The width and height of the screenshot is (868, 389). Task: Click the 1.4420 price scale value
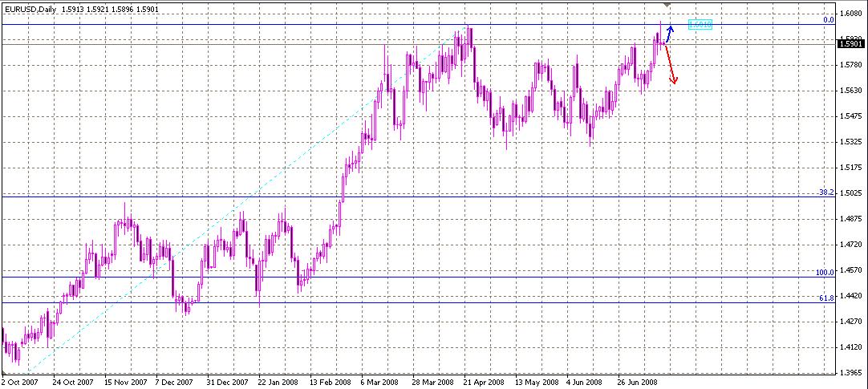tap(851, 296)
